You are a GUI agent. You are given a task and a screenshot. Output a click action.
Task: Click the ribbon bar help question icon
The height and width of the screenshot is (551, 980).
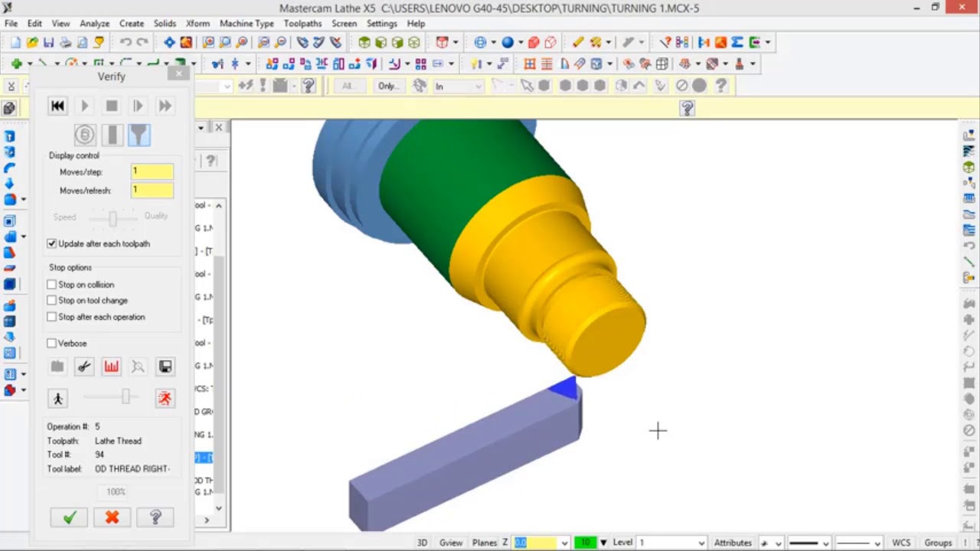tap(688, 109)
